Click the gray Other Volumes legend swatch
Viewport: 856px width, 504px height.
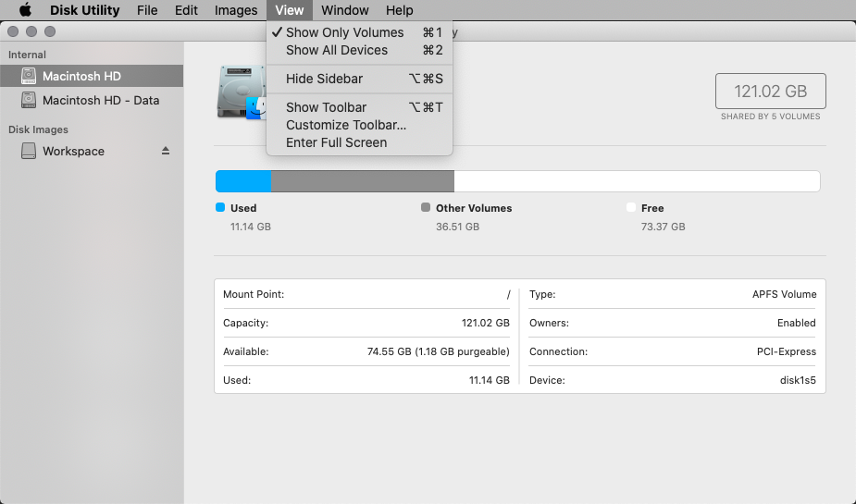click(x=426, y=207)
